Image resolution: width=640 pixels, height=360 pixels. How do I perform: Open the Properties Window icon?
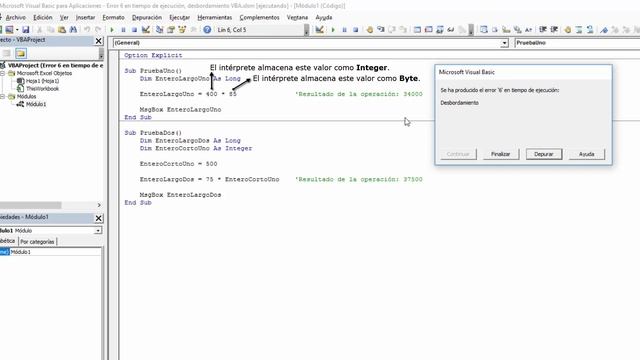(x=171, y=30)
